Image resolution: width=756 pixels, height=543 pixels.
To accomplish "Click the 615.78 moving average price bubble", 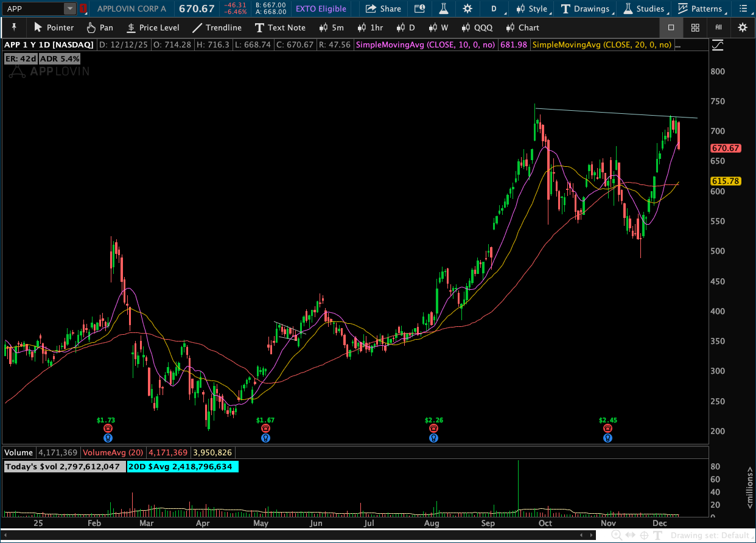I will (726, 181).
